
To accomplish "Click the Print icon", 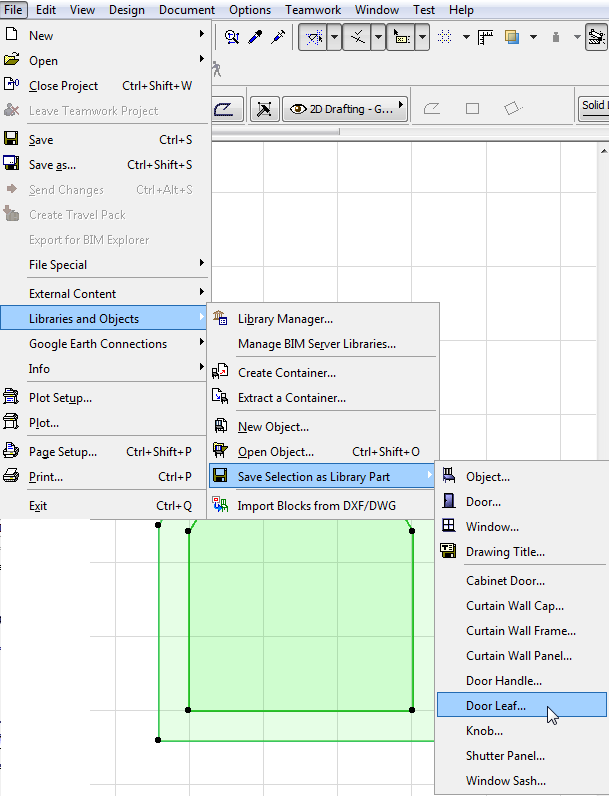I will pos(11,476).
